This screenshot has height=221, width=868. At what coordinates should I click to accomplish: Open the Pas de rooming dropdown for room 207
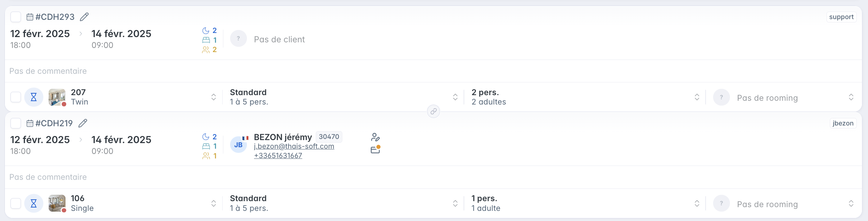(x=784, y=97)
